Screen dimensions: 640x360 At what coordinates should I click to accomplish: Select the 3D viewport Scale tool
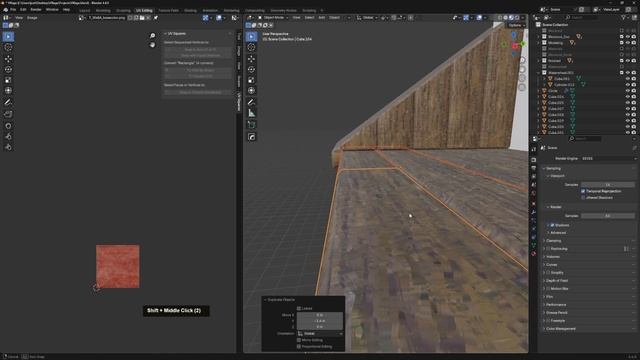tap(251, 80)
